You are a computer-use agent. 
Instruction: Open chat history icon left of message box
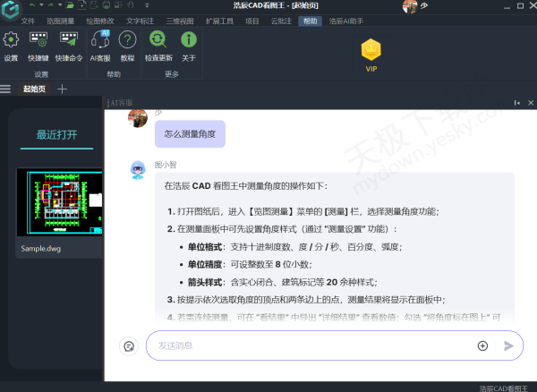tap(129, 345)
